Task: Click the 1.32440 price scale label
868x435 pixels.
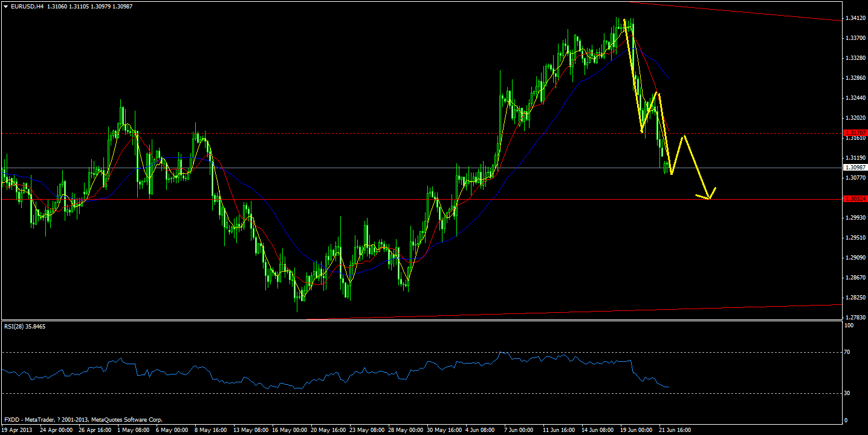Action: tap(855, 98)
